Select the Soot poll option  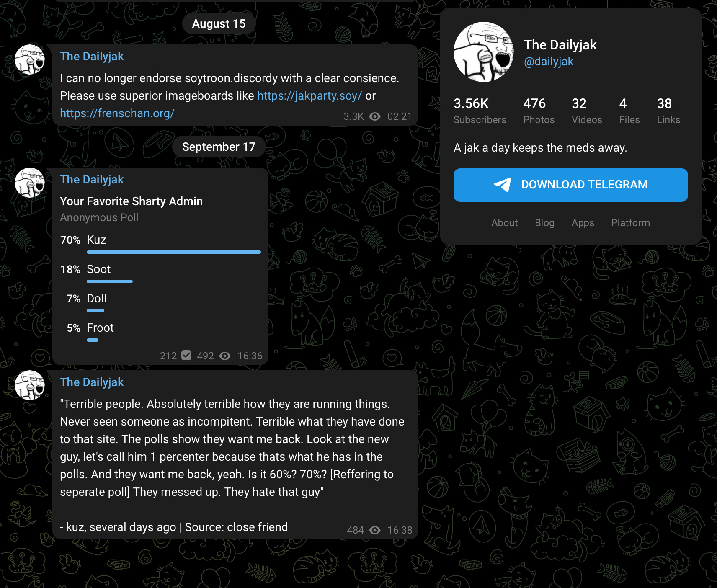tap(160, 273)
